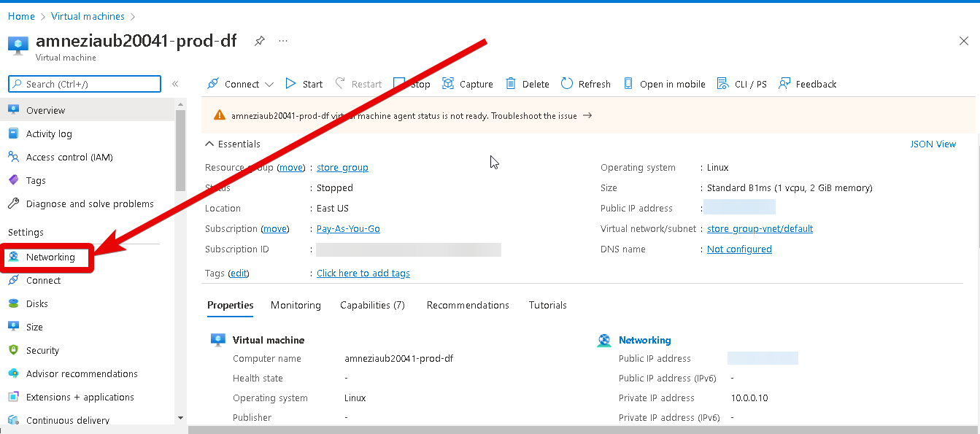Go to Home in breadcrumb
980x434 pixels.
coord(21,16)
